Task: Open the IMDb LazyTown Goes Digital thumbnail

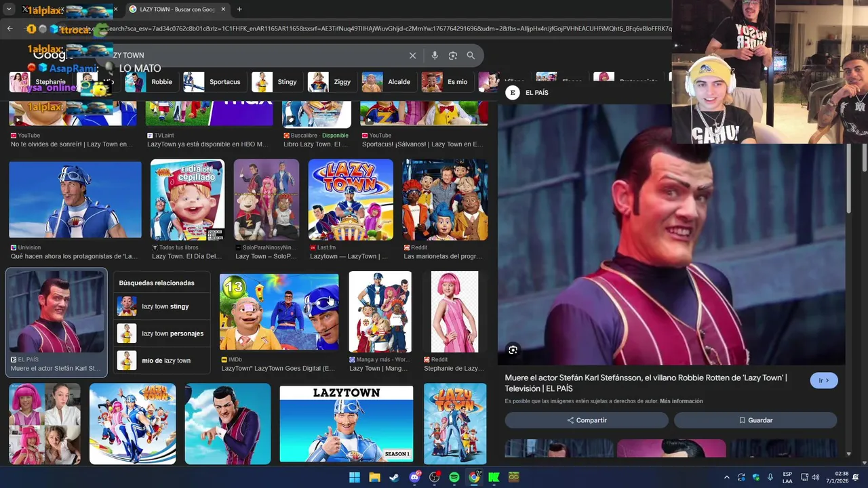Action: (x=279, y=312)
